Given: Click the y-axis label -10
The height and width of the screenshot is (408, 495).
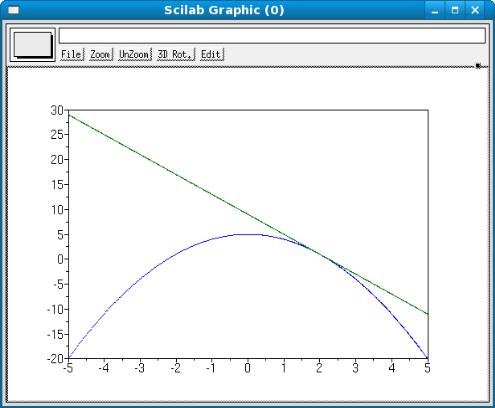Looking at the screenshot, I should [55, 309].
